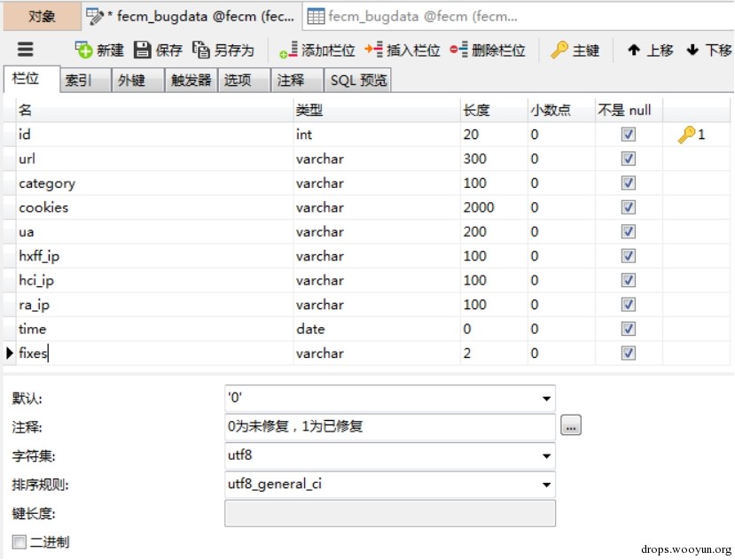The image size is (735, 560).
Task: Move field up with 上移 arrow
Action: tap(634, 50)
